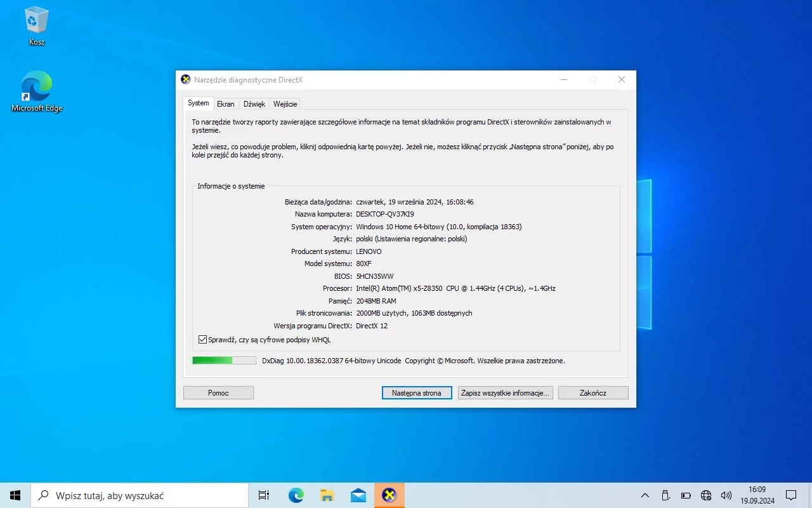This screenshot has width=812, height=508.
Task: Open Windows Start menu
Action: 15,495
